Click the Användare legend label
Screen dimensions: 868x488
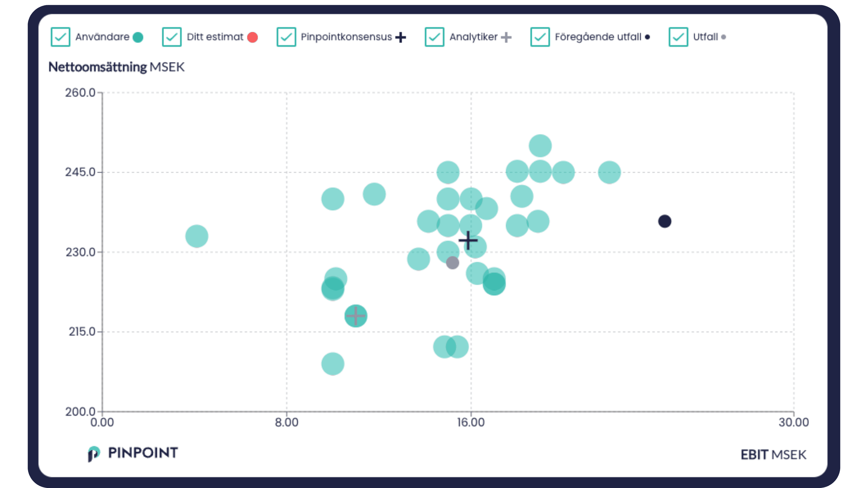(x=102, y=37)
